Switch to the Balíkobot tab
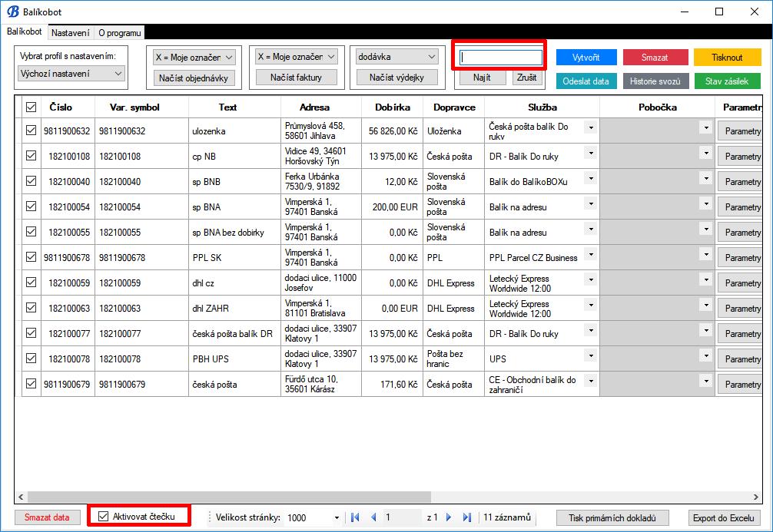The image size is (773, 532). pyautogui.click(x=24, y=31)
